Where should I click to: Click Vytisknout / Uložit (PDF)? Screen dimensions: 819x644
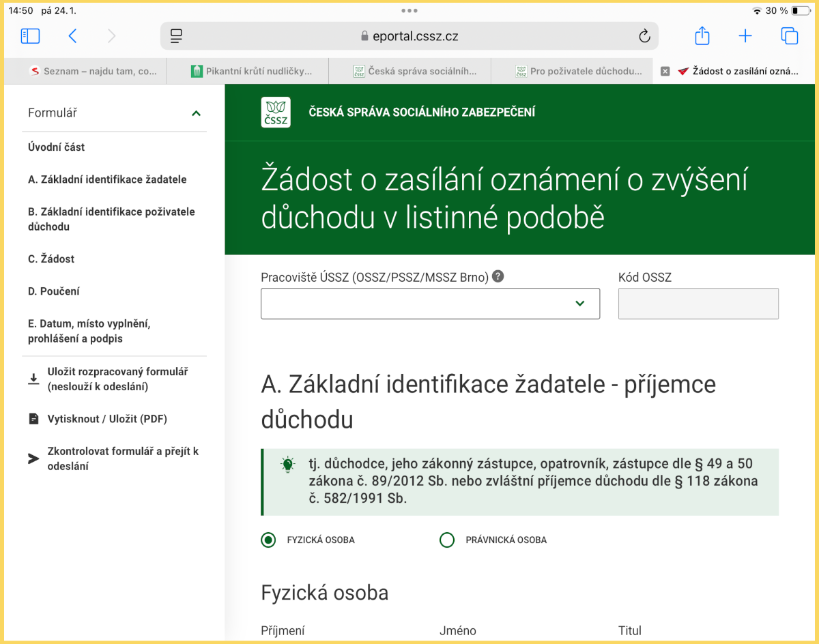[x=106, y=419]
